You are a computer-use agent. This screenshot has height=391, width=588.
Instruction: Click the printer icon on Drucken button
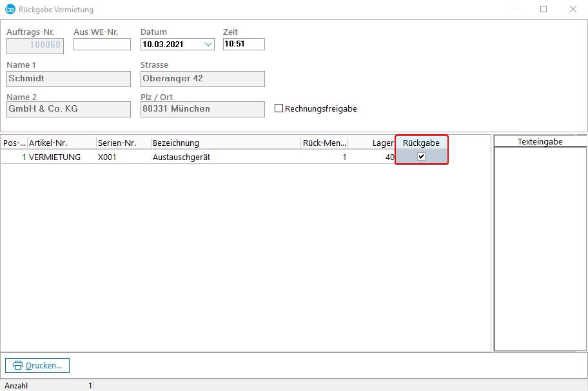tap(18, 365)
